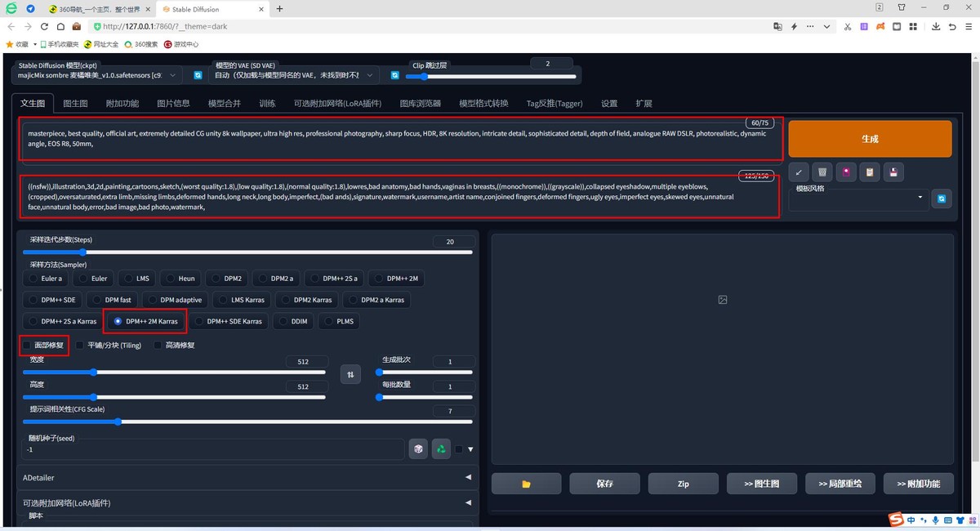Refresh the Stable Diffusion checkpoint list
The width and height of the screenshot is (980, 531).
click(x=198, y=75)
